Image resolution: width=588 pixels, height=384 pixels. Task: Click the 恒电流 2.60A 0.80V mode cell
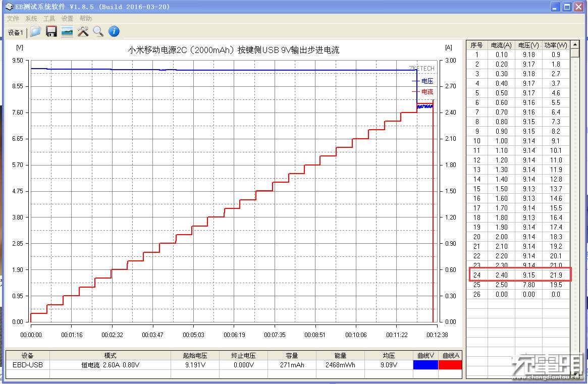[x=110, y=365]
